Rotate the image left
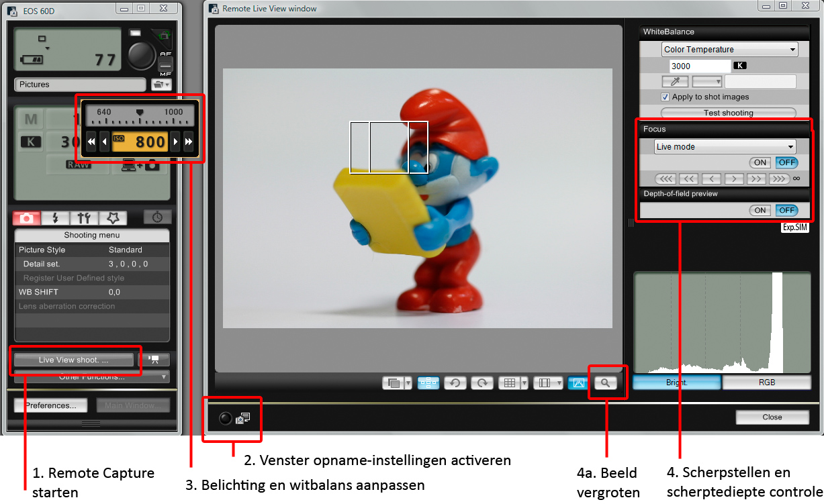The height and width of the screenshot is (504, 824). pyautogui.click(x=455, y=383)
